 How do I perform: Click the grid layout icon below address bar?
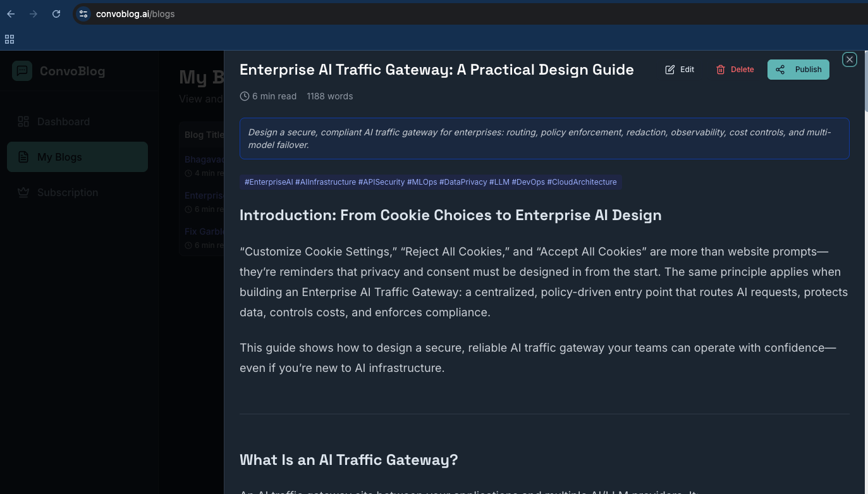(x=9, y=39)
